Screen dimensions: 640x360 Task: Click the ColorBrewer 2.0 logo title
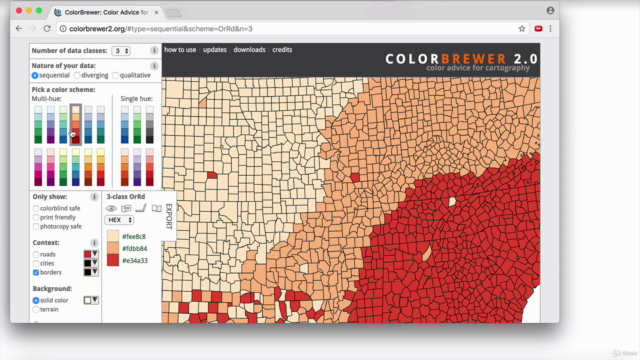click(x=462, y=59)
